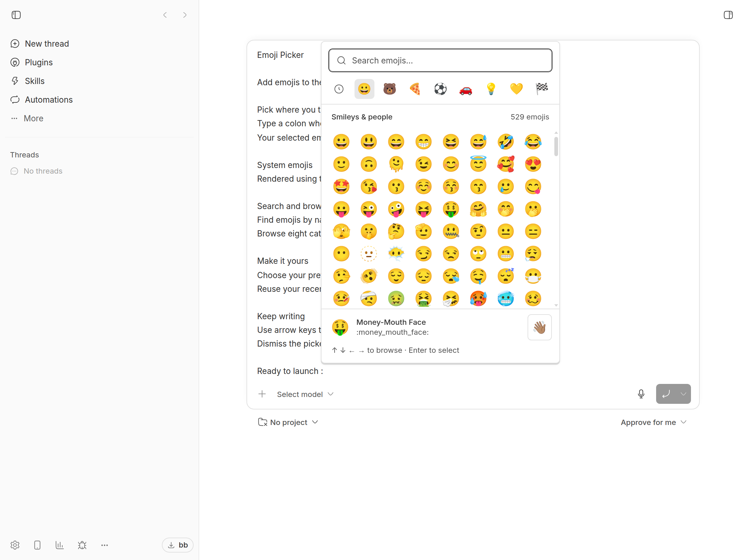Screen dimensions: 747x560
Task: Insert the dotted line face emoji
Action: click(369, 254)
